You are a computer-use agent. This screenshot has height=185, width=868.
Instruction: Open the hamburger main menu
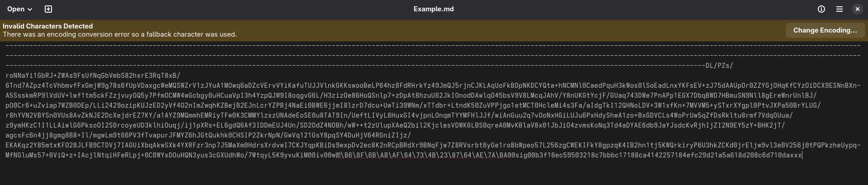(x=840, y=9)
